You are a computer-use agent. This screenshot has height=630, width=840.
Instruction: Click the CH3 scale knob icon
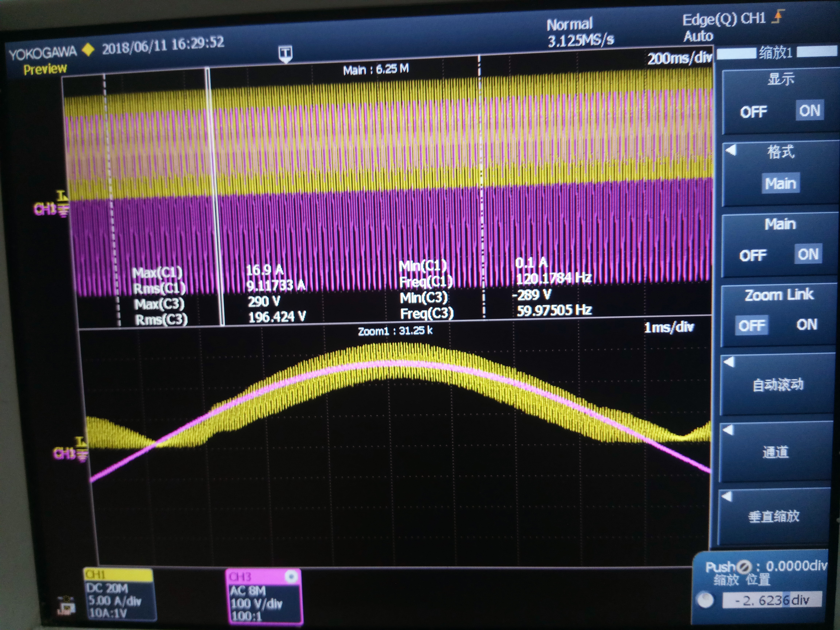click(x=292, y=577)
